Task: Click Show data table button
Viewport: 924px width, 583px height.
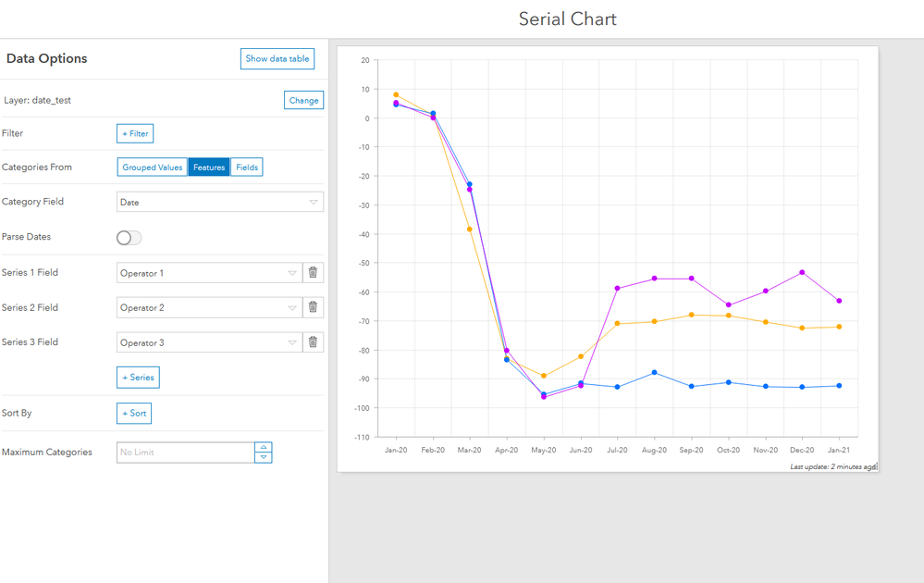Action: pos(277,59)
